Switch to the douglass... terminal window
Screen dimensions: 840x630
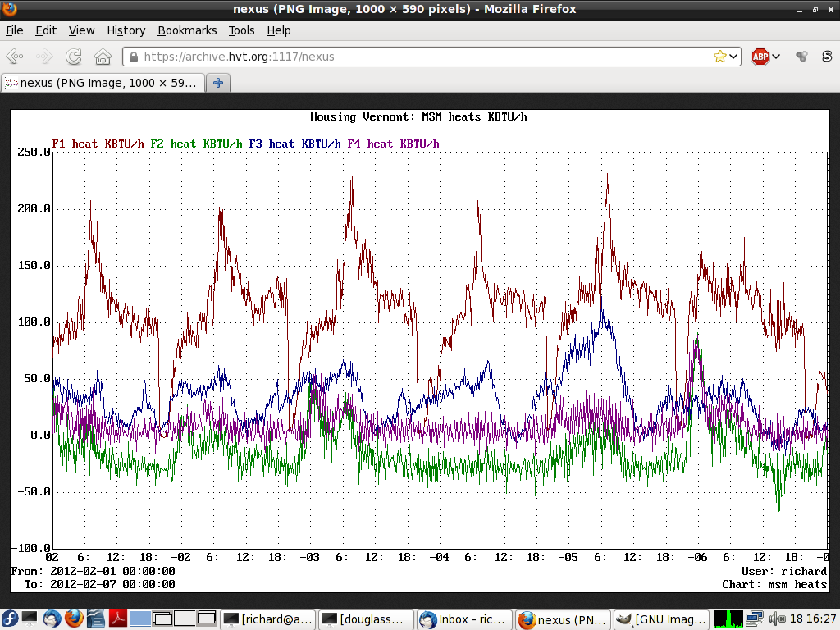pyautogui.click(x=367, y=619)
